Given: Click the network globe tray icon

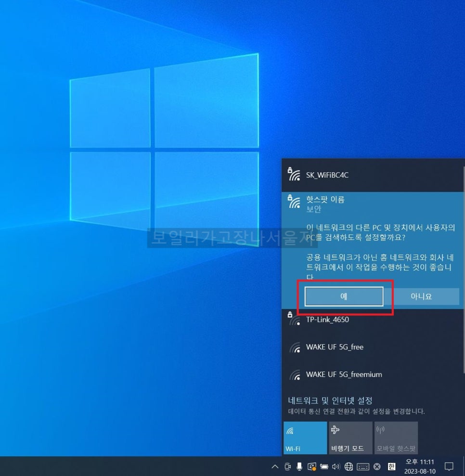Looking at the screenshot, I should pyautogui.click(x=349, y=466).
